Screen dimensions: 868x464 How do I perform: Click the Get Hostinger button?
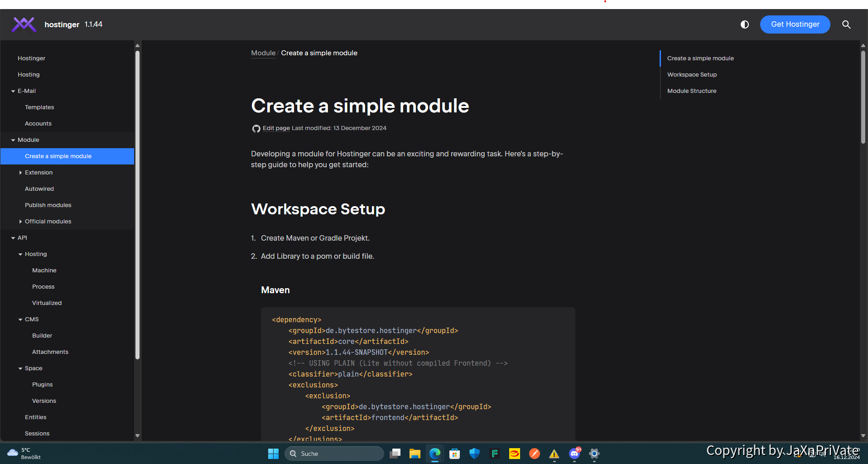point(795,24)
